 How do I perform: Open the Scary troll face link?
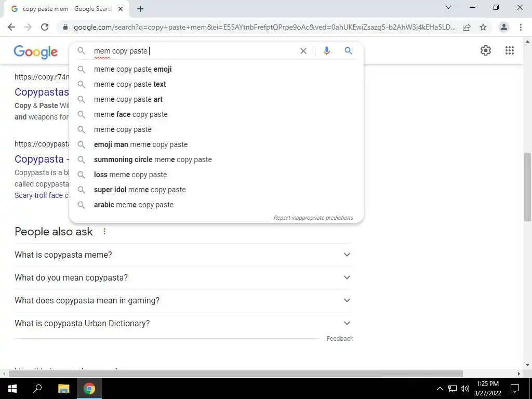pos(42,195)
